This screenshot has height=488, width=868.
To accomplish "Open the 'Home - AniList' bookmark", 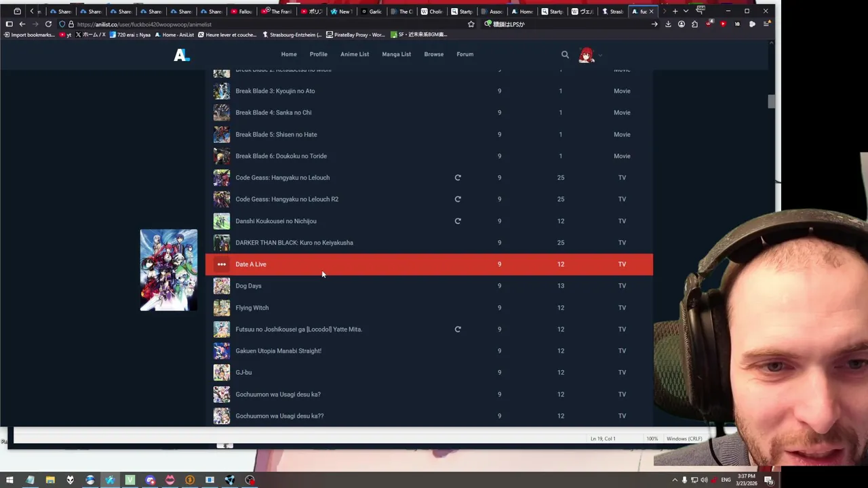I will 174,35.
